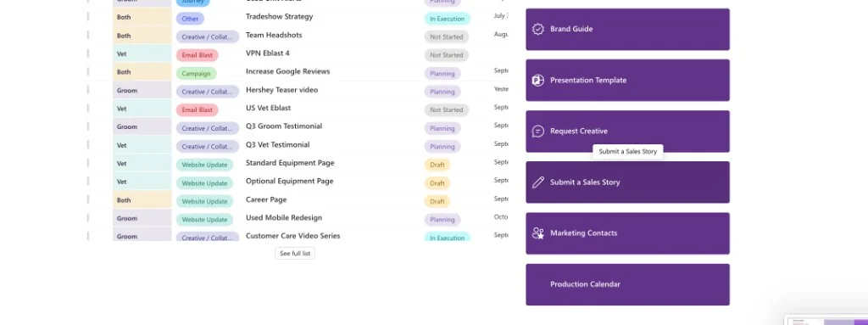
Task: Click the Vet cell in Standard Equipment Page row
Action: click(x=142, y=164)
